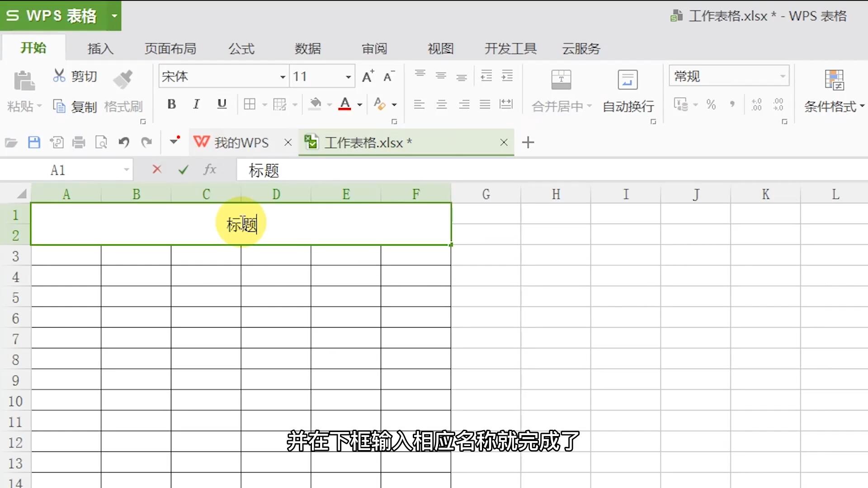Expand the font size dropdown showing 11
The image size is (868, 488).
click(348, 77)
